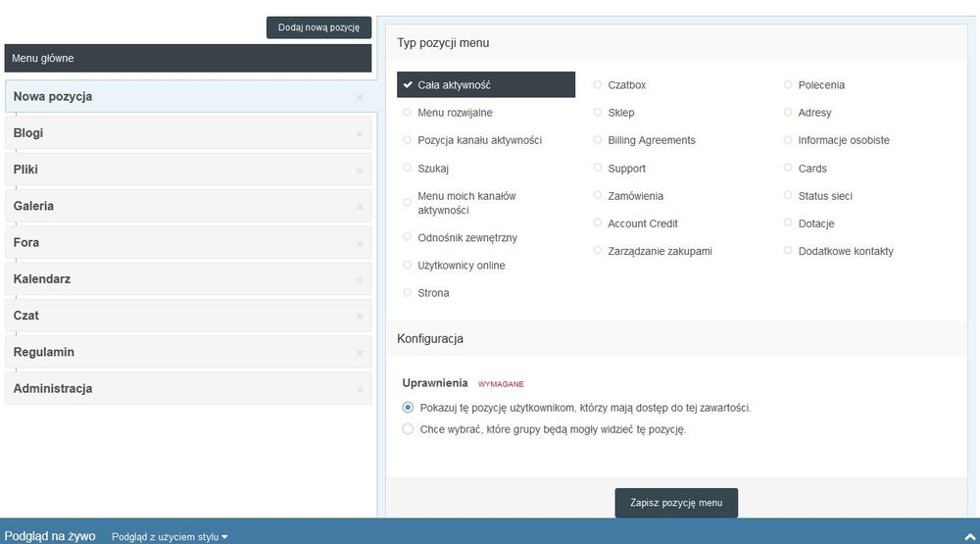This screenshot has height=544, width=980.
Task: Choose the Odnośnik zewnętrzny menu type
Action: pos(408,237)
